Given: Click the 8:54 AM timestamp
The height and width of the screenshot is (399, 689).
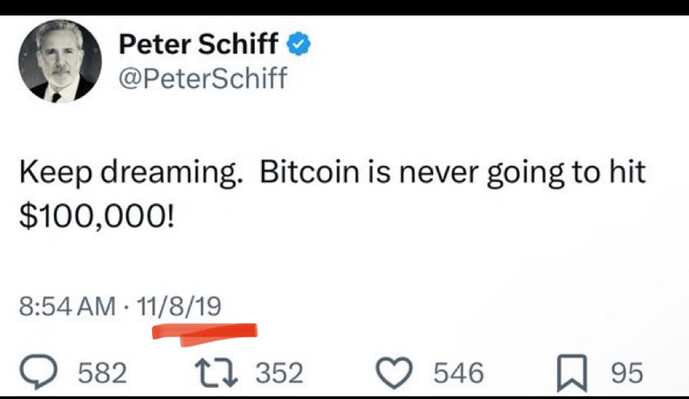Looking at the screenshot, I should [67, 306].
